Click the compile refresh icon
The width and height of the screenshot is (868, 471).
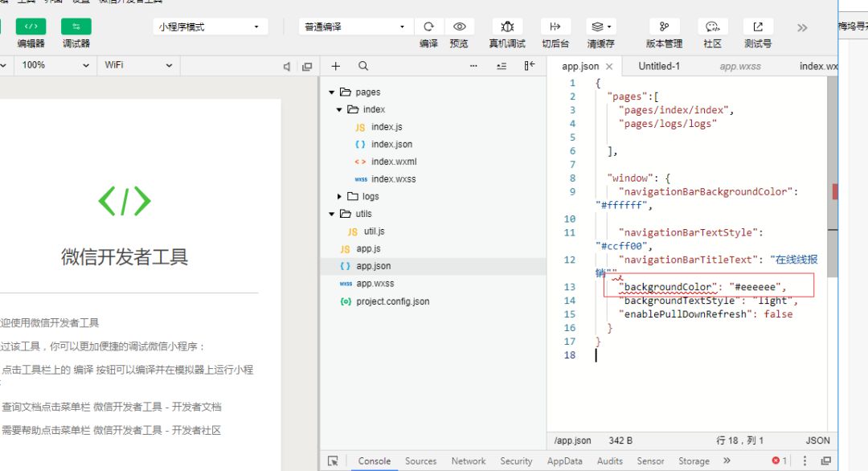428,27
